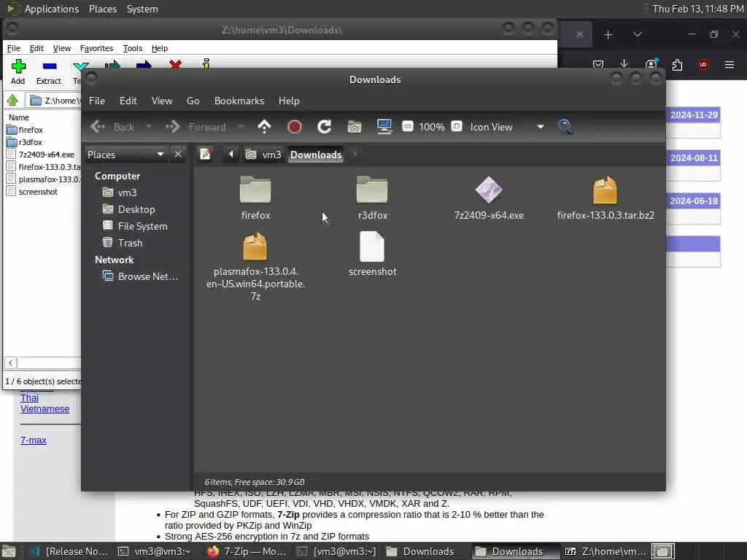Select screenshot in 7-Zip file list
Image resolution: width=747 pixels, height=560 pixels.
tap(32, 192)
